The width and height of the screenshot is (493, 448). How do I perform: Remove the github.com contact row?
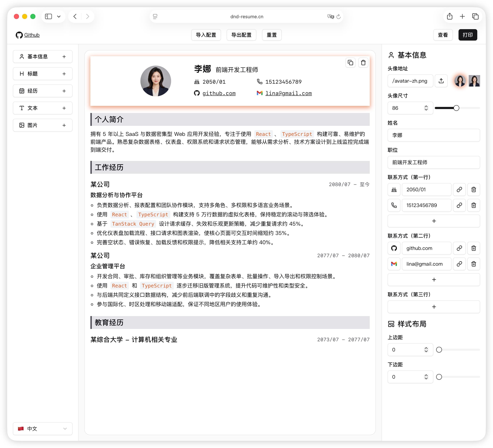click(x=474, y=248)
